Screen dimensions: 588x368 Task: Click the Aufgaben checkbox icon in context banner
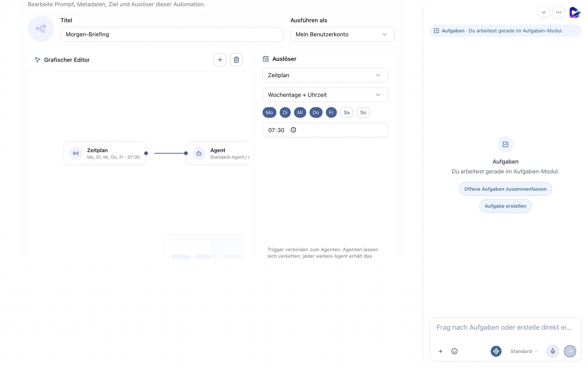[x=436, y=31]
